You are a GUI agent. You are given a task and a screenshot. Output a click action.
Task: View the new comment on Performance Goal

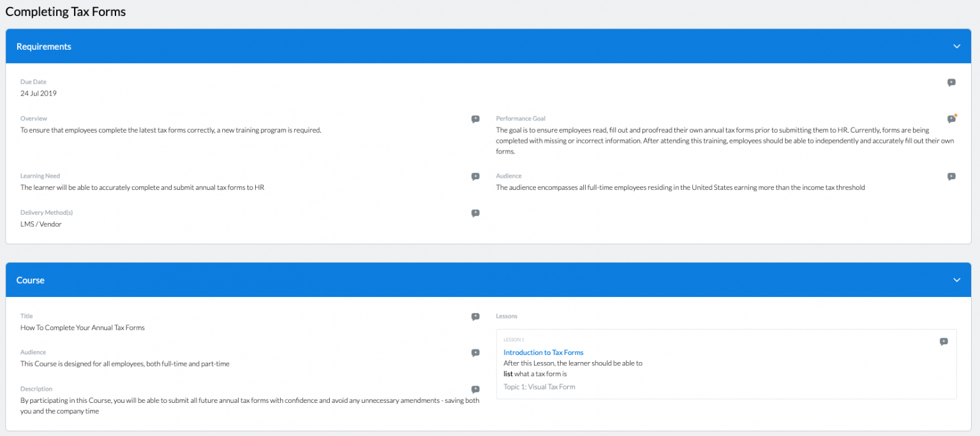point(951,119)
